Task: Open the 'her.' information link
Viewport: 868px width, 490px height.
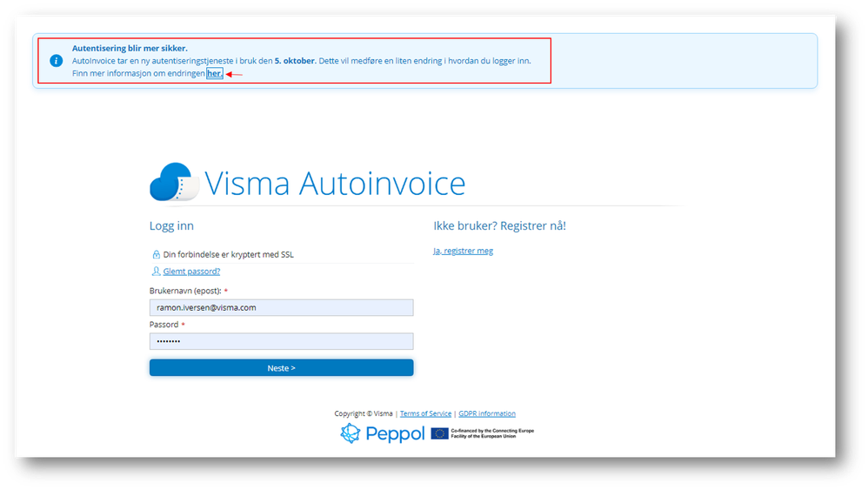Action: pos(215,74)
